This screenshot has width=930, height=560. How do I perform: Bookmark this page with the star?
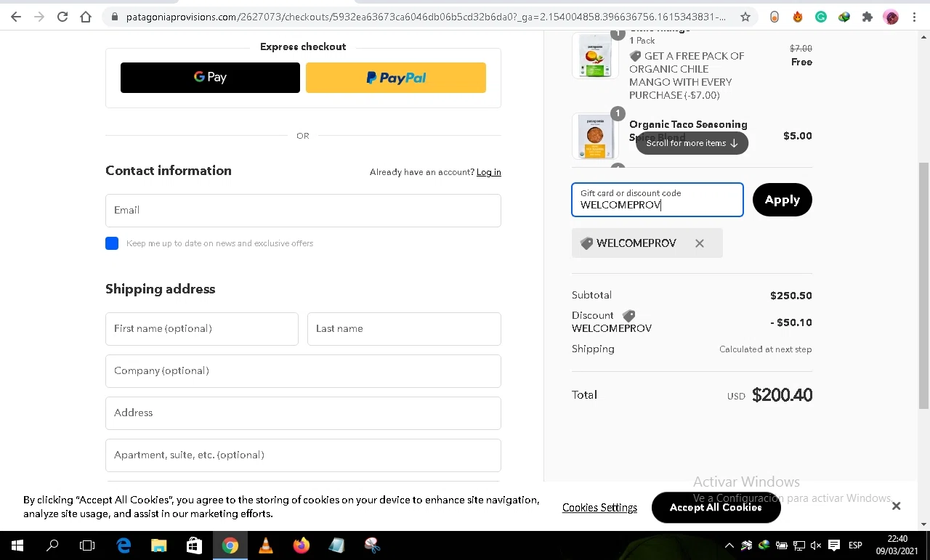click(x=745, y=17)
